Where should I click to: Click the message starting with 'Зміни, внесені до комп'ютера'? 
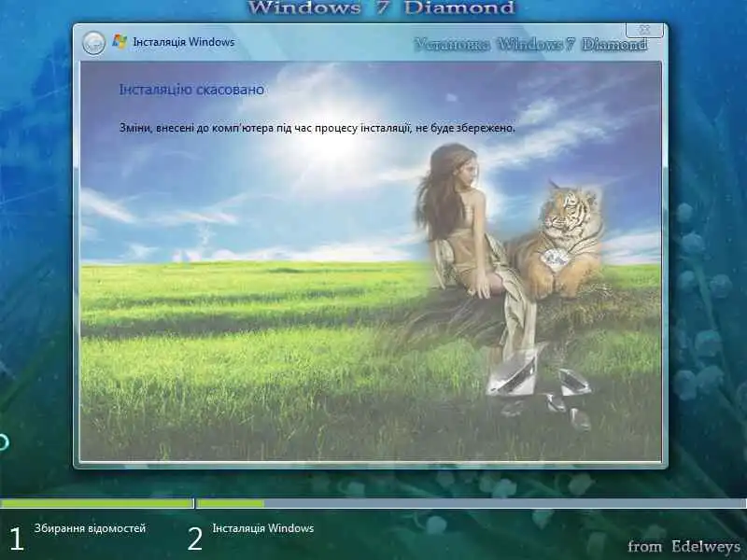pyautogui.click(x=317, y=128)
